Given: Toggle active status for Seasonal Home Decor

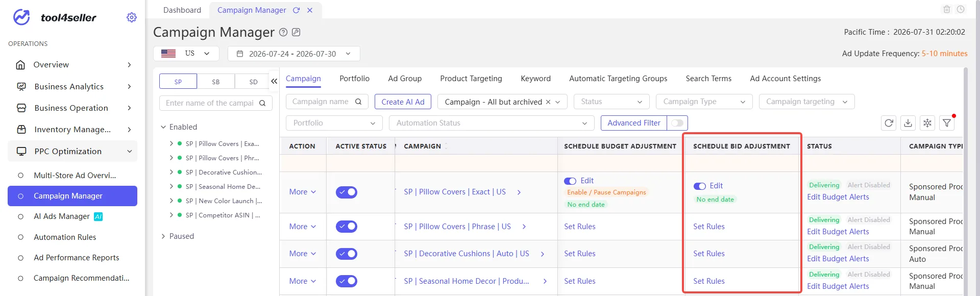Looking at the screenshot, I should tap(347, 281).
